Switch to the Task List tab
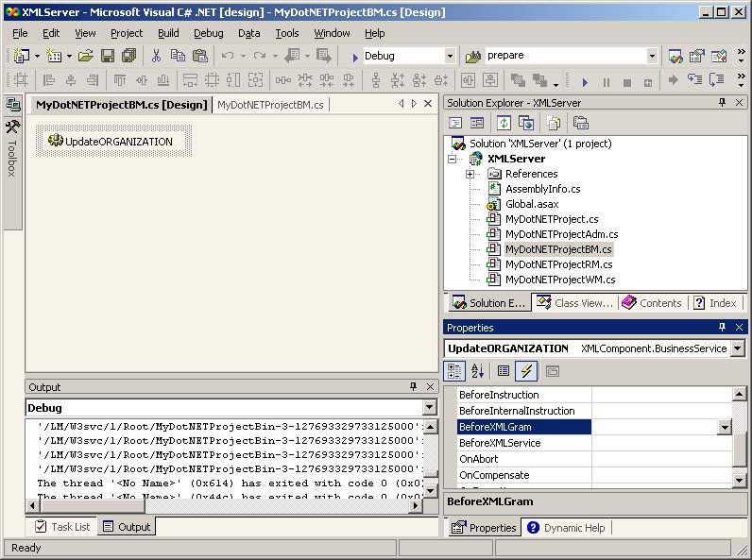Viewport: 752px width, 560px height. 62,527
